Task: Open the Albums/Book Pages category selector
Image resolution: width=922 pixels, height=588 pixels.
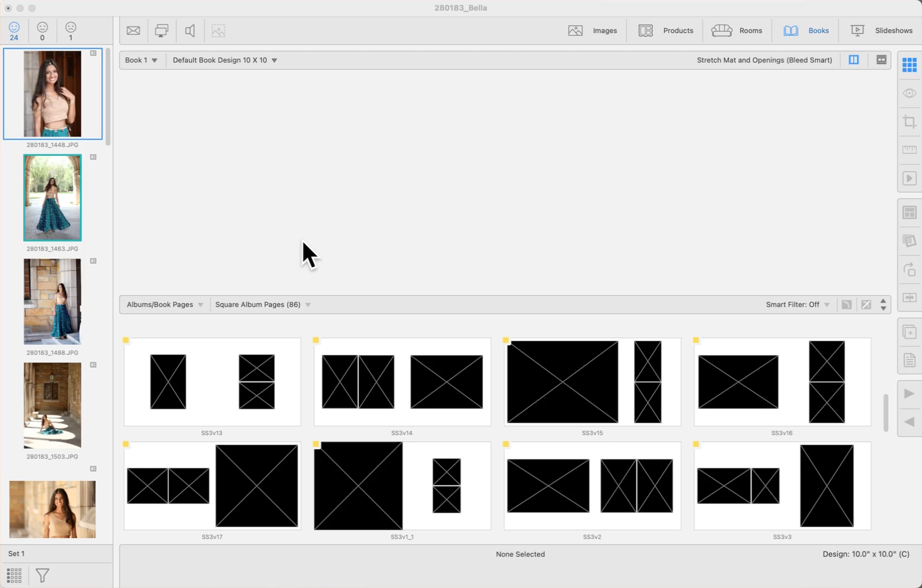Action: [165, 305]
